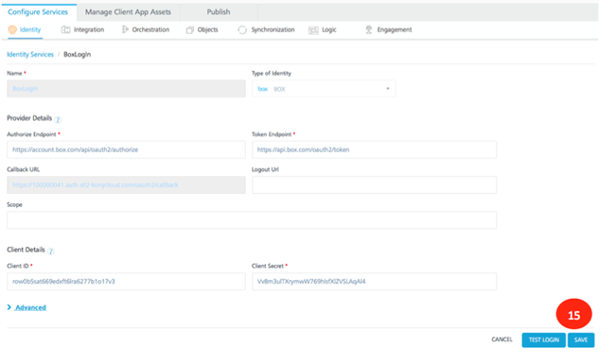Click the Authorize Endpoint field
This screenshot has height=364, width=615.
[x=126, y=149]
